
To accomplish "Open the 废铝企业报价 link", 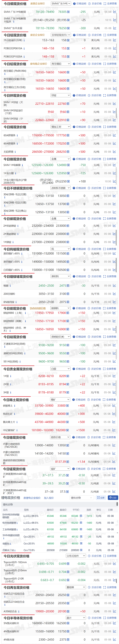I will click(x=37, y=35).
